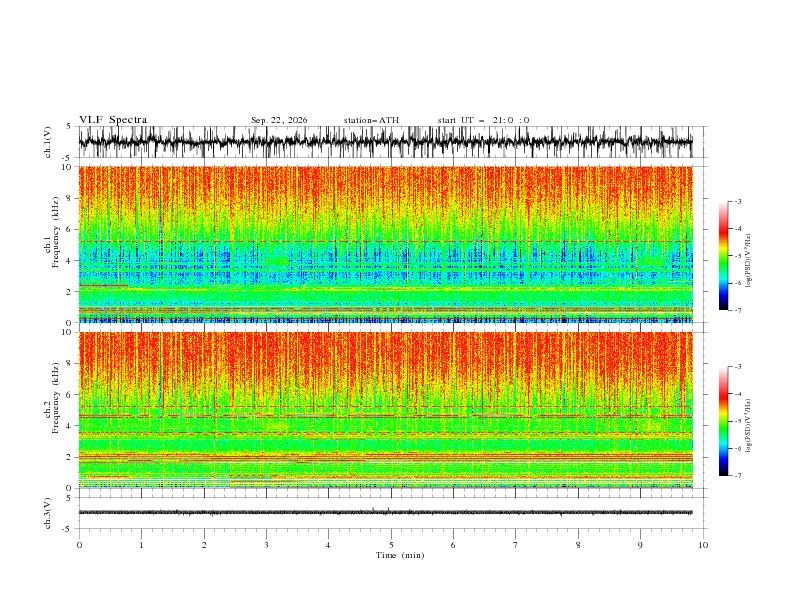Click the ch.3 voltage waveform trace

coord(385,513)
